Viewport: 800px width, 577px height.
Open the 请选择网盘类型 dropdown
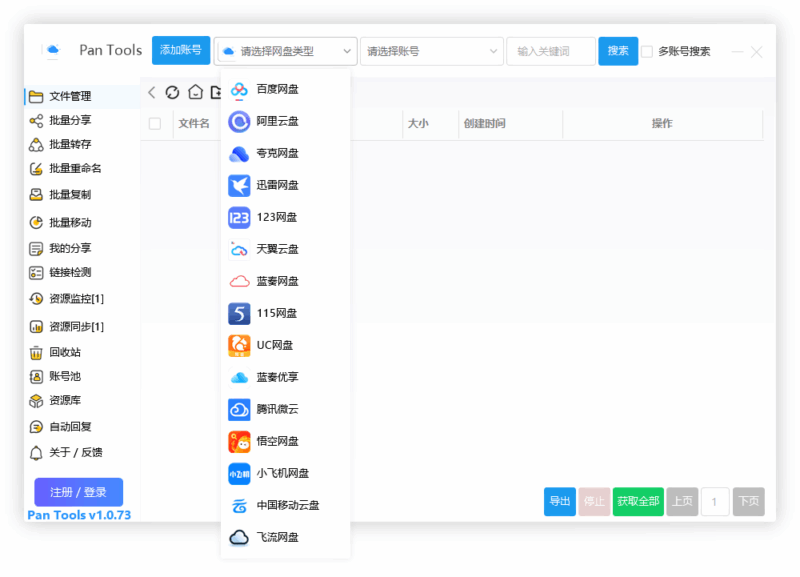tap(286, 51)
